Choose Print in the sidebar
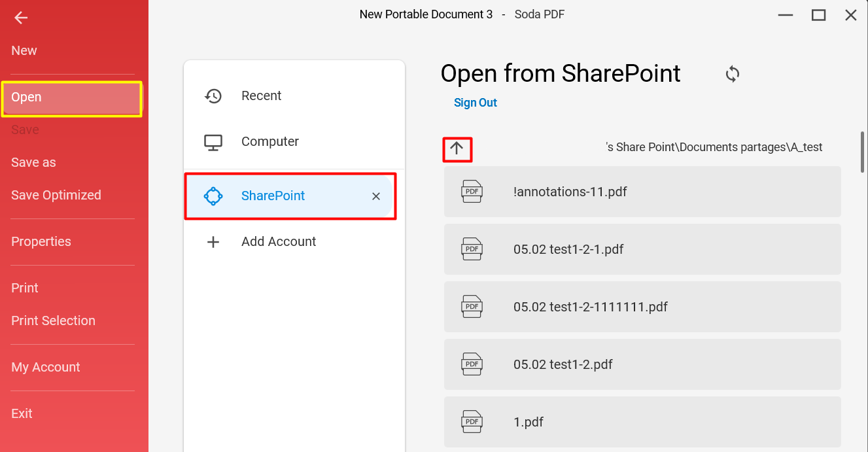This screenshot has height=452, width=868. click(x=25, y=288)
